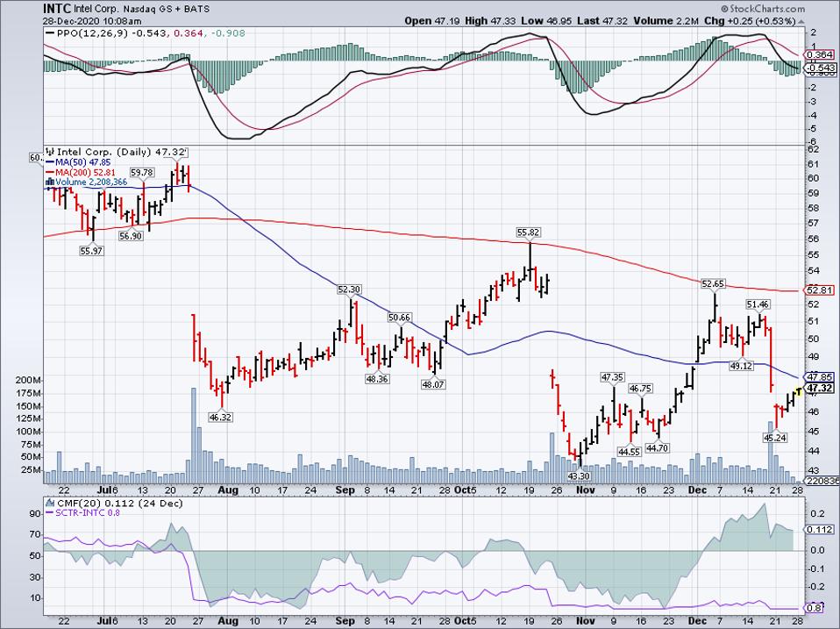Screen dimensions: 840x629
Task: Click the 44.70 price low annotation
Action: [x=657, y=448]
